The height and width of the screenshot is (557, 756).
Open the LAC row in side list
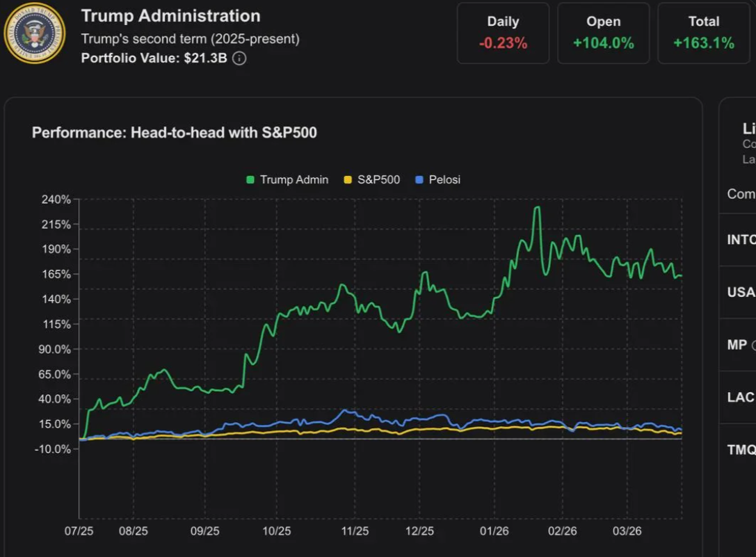tap(738, 397)
